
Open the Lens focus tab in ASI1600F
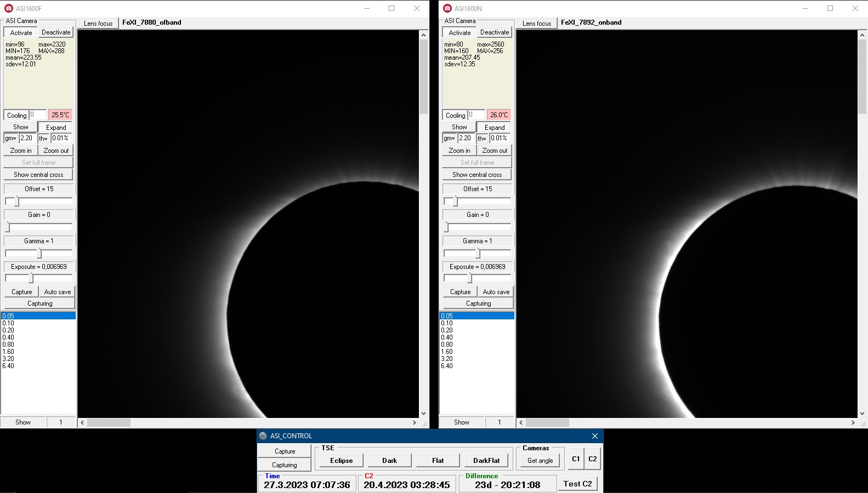[98, 23]
